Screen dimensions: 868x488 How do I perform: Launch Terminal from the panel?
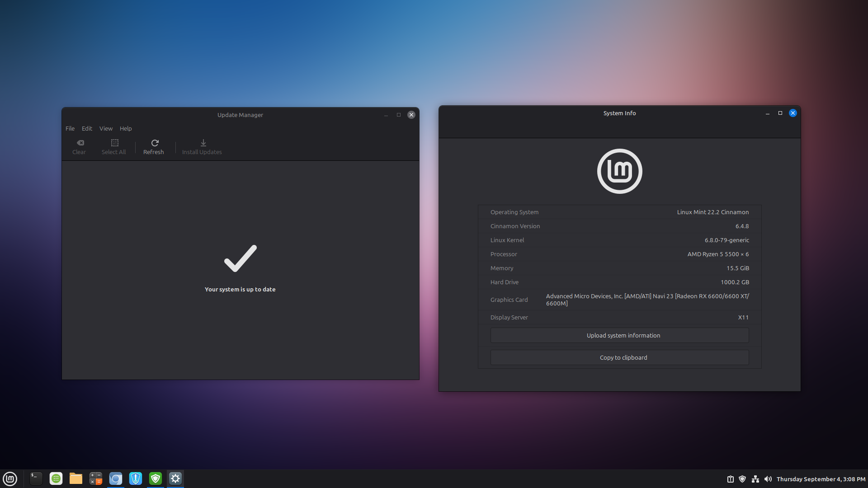pos(36,479)
